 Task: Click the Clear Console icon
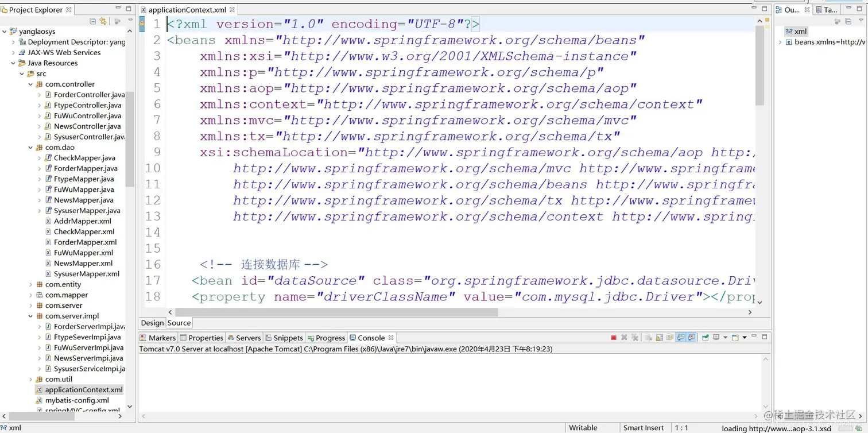pos(649,338)
